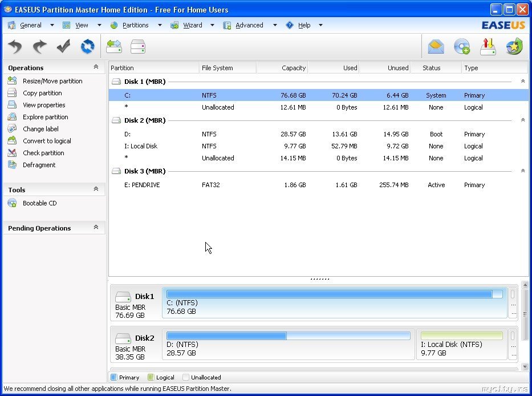The width and height of the screenshot is (532, 396).
Task: Click the envelope icon in toolbar
Action: pos(436,47)
